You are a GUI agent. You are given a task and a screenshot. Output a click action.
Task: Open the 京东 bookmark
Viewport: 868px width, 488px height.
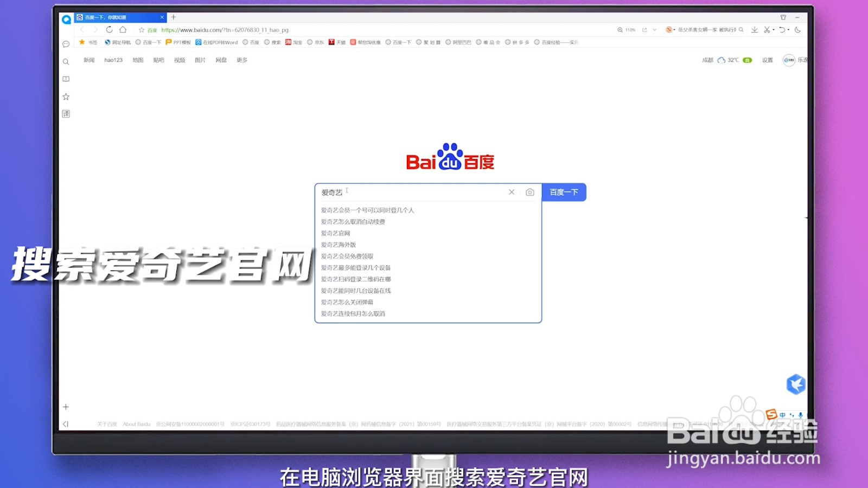point(315,42)
